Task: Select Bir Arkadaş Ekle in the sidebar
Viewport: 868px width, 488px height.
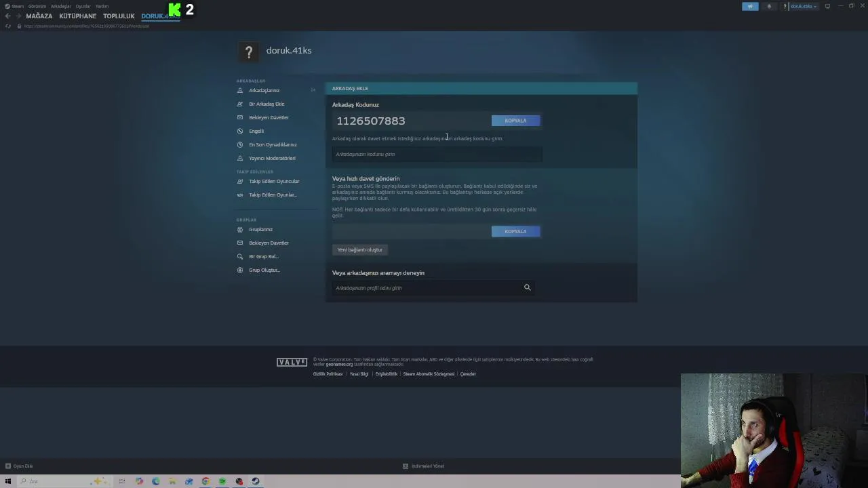Action: click(x=267, y=104)
